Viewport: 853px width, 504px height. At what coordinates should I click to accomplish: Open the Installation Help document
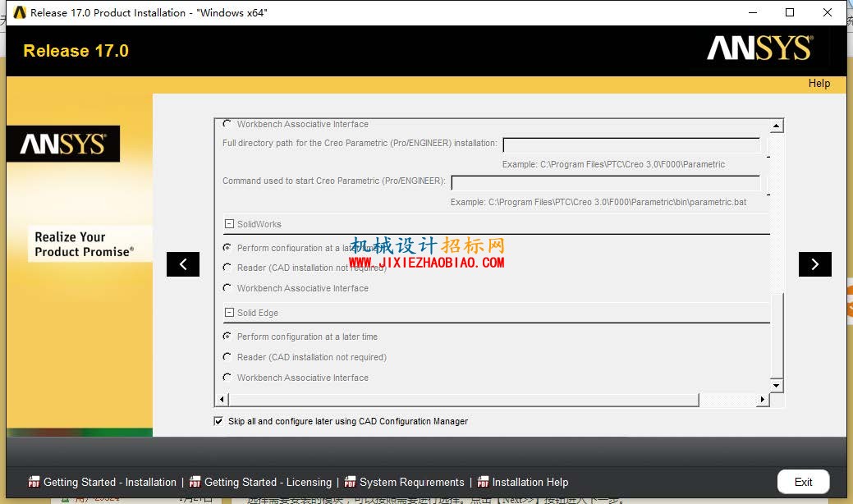coord(530,483)
